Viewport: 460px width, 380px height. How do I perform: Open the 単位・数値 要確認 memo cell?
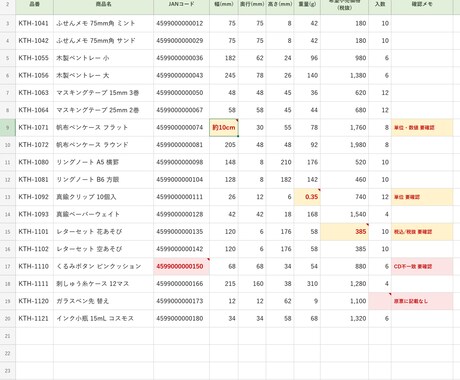point(422,127)
